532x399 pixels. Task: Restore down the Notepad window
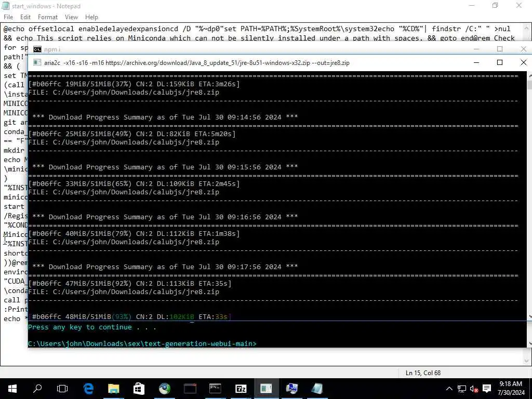[x=495, y=6]
